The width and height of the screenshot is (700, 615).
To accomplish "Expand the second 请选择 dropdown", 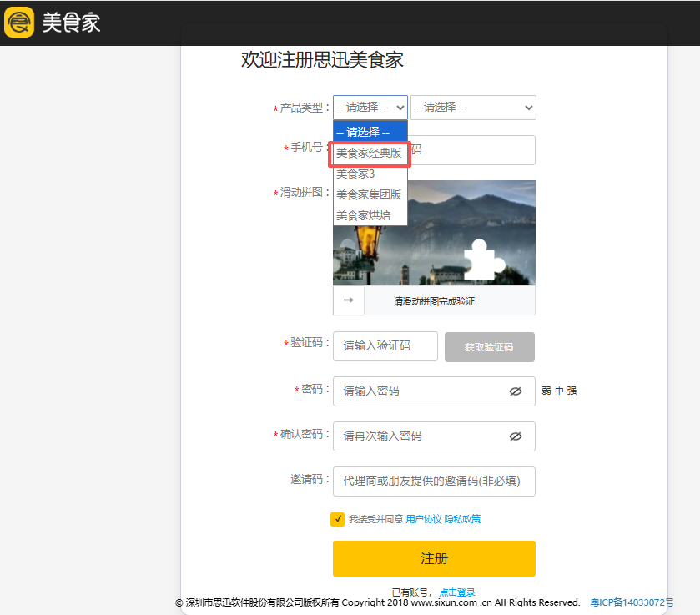I will pos(472,108).
